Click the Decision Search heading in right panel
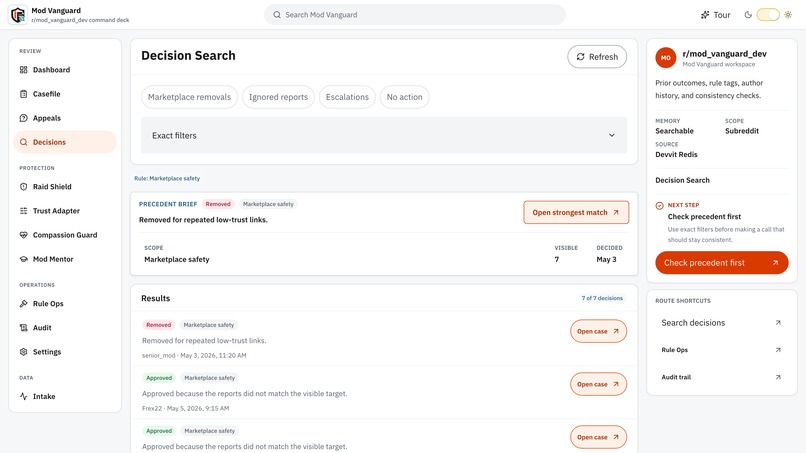Image resolution: width=806 pixels, height=453 pixels. pyautogui.click(x=682, y=180)
